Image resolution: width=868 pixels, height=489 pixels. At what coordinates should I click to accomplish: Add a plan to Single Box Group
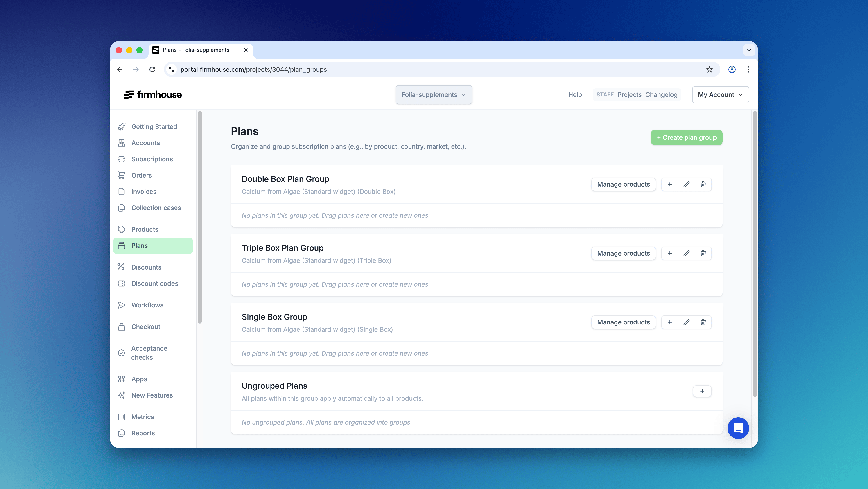[x=669, y=322]
